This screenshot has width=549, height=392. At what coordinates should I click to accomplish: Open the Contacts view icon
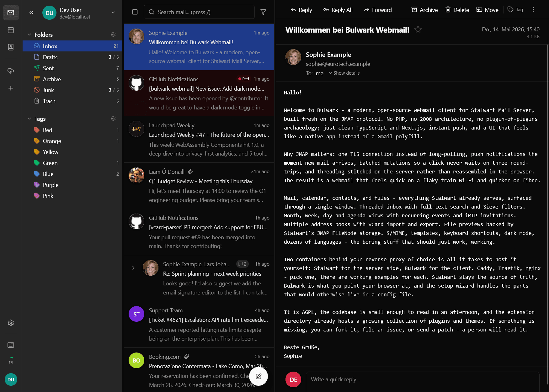click(11, 47)
